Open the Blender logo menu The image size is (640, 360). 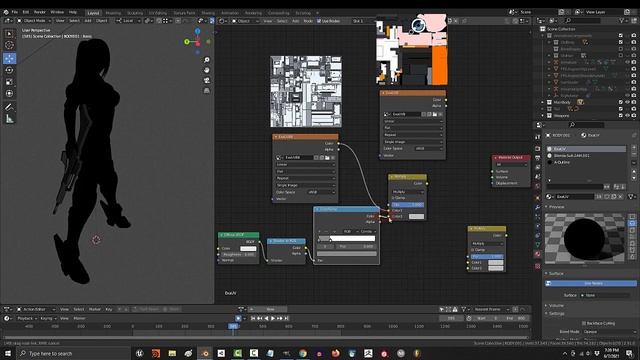(5, 12)
